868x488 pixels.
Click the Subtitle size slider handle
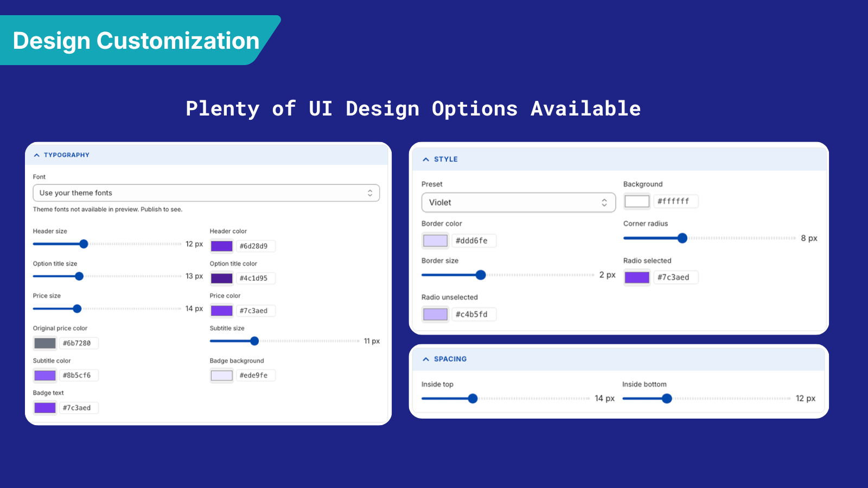click(254, 341)
